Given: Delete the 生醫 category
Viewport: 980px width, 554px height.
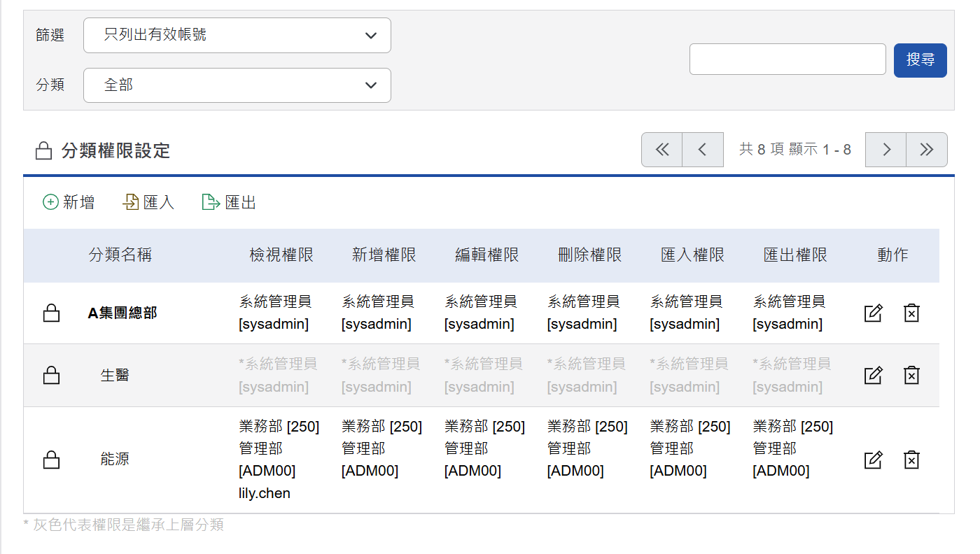Looking at the screenshot, I should pos(911,375).
